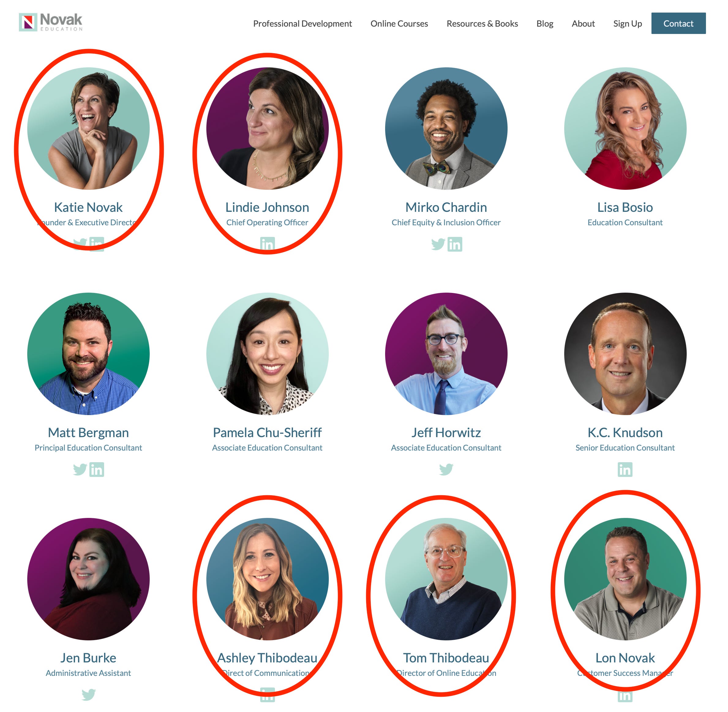Open K.C. Knudson's LinkedIn icon
Image resolution: width=728 pixels, height=712 pixels.
(x=625, y=470)
